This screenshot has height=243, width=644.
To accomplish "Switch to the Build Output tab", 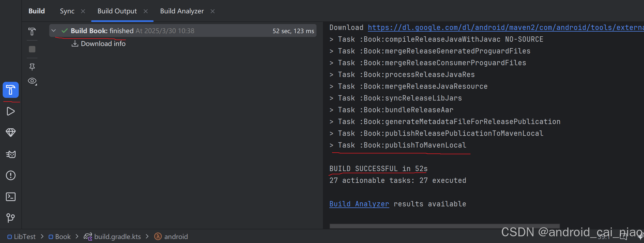I will click(117, 11).
